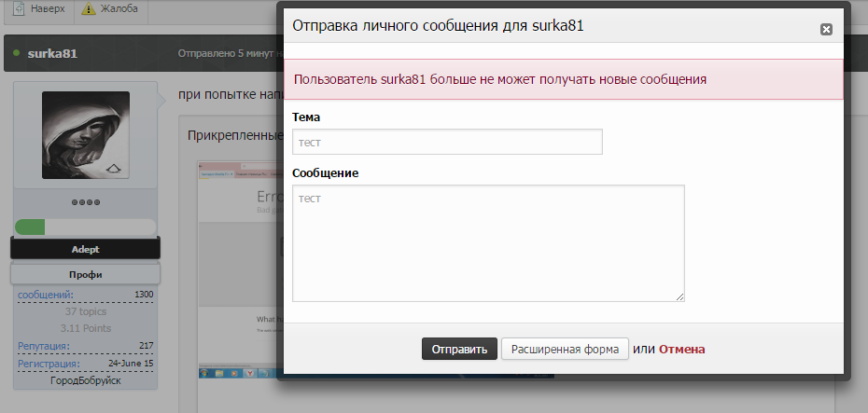Click the Жалоба warning triangle icon
868x413 pixels.
click(89, 9)
